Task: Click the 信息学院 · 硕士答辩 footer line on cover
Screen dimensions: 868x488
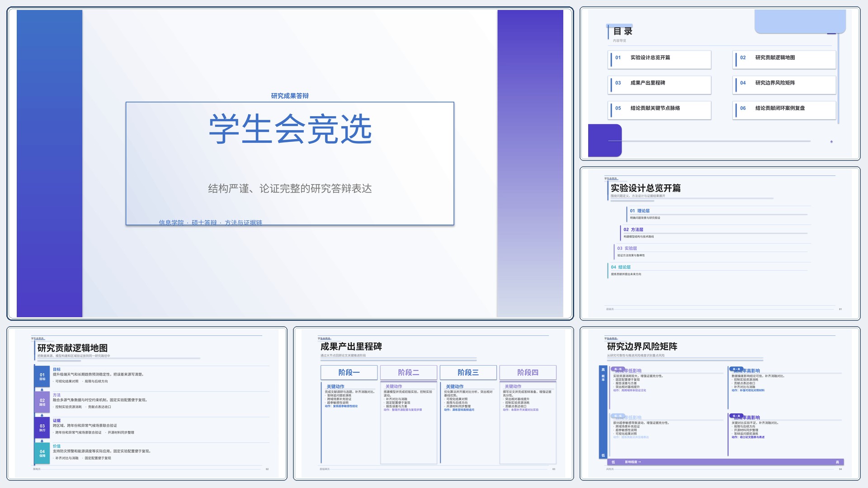Action: pyautogui.click(x=210, y=222)
